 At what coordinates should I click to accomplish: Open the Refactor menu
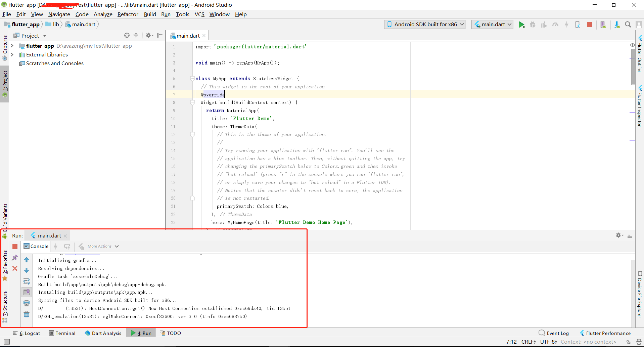tap(128, 14)
